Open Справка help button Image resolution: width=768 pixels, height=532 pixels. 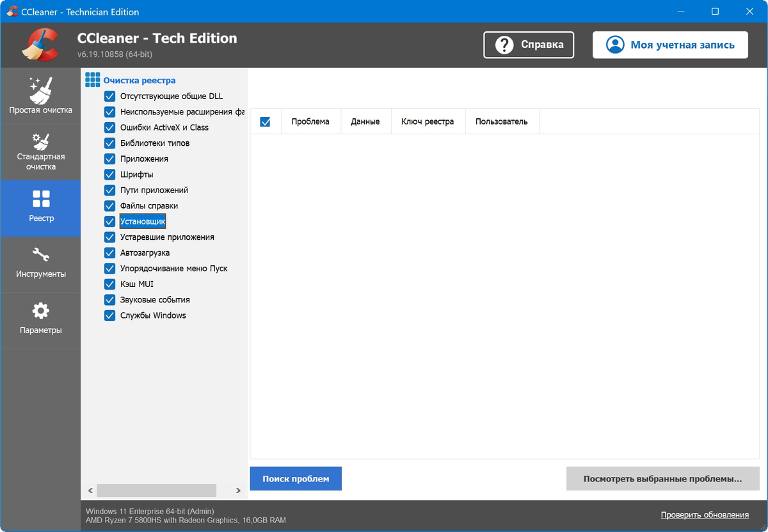(x=529, y=45)
